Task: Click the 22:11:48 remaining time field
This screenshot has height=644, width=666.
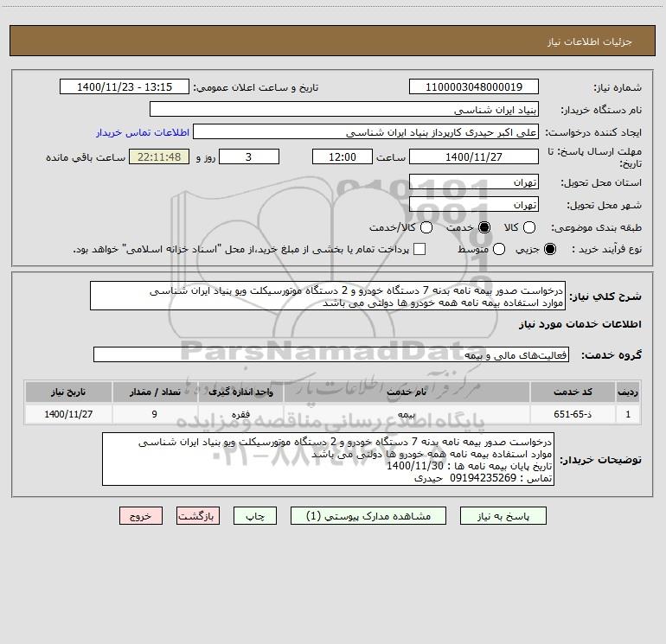Action: coord(159,156)
